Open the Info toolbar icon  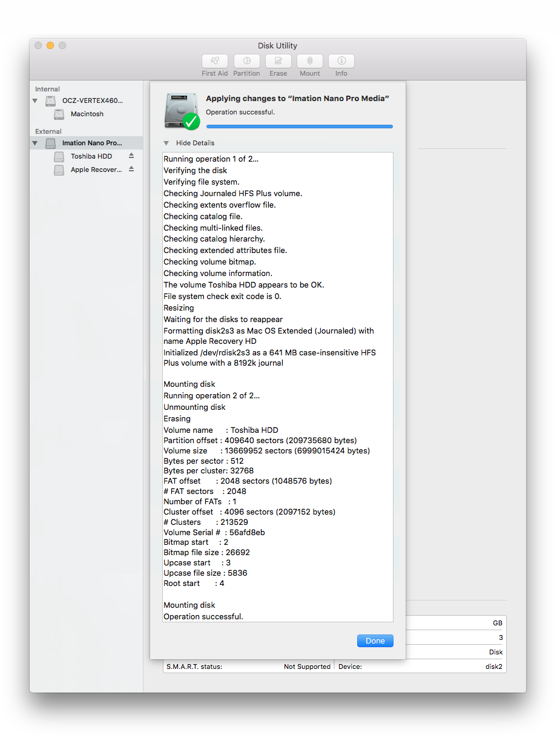coord(341,61)
